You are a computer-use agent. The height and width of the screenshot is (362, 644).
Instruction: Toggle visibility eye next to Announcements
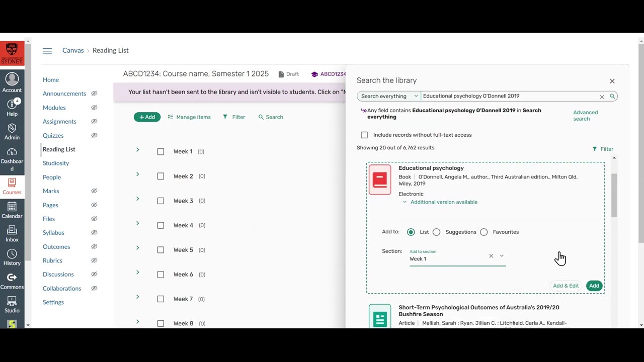(x=94, y=94)
